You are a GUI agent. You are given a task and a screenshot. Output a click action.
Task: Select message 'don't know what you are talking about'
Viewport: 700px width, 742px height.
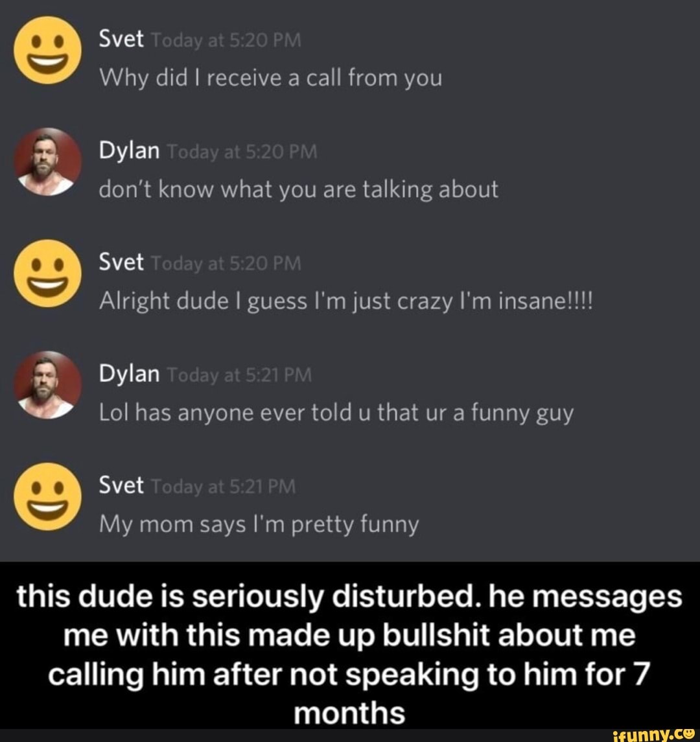click(x=299, y=191)
